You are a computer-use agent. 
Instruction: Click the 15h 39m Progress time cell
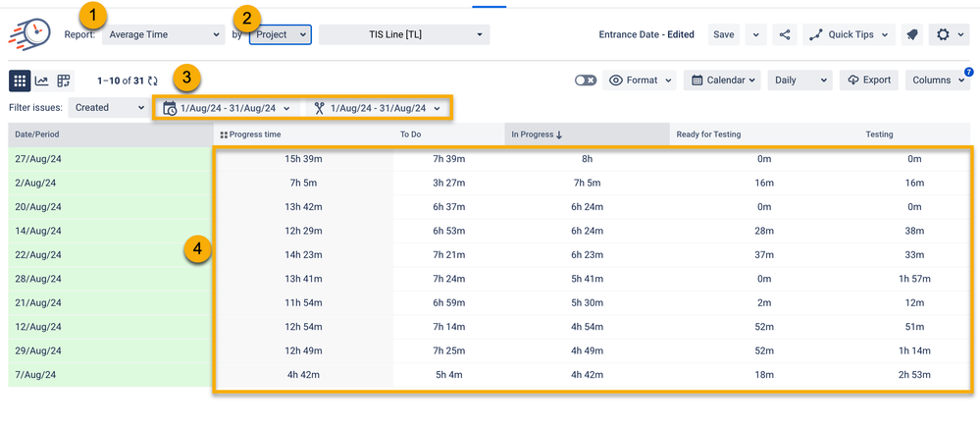(303, 159)
